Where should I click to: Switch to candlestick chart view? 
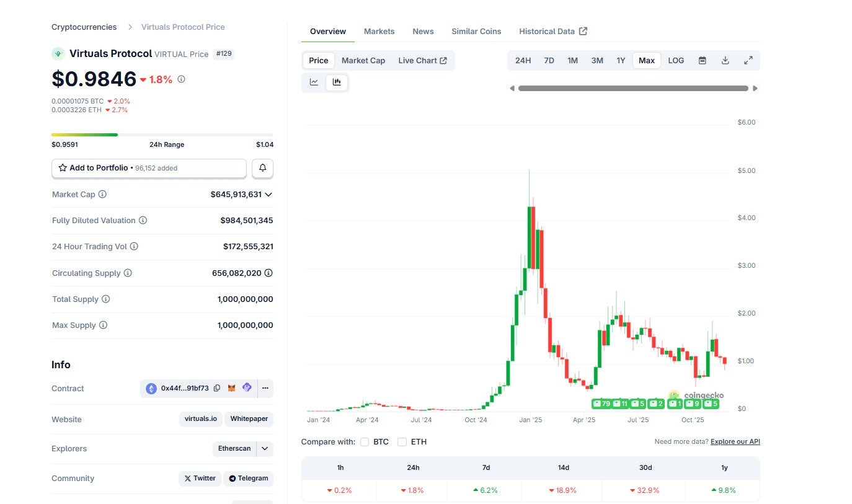(337, 81)
